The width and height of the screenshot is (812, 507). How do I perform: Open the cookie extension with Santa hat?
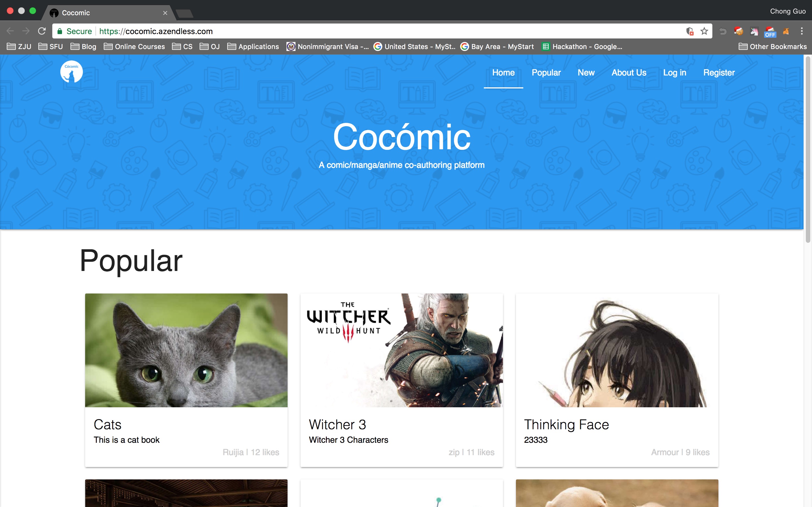tap(738, 31)
